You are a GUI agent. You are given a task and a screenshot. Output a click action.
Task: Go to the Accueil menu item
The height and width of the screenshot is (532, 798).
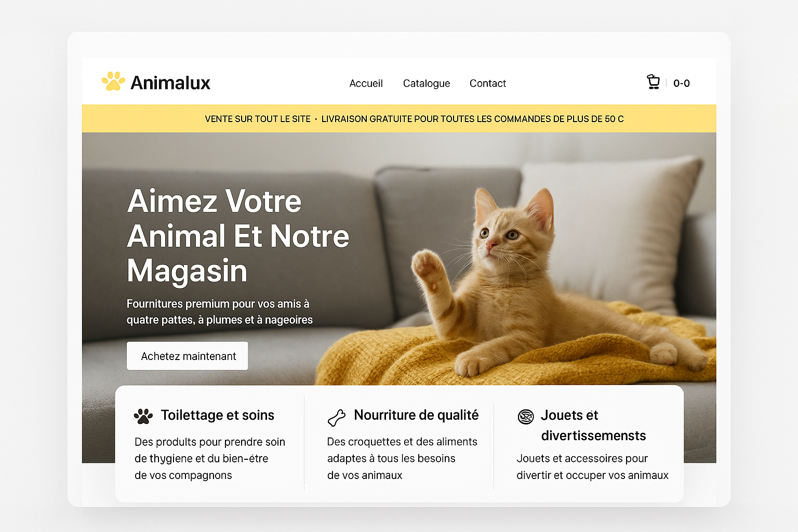tap(366, 83)
